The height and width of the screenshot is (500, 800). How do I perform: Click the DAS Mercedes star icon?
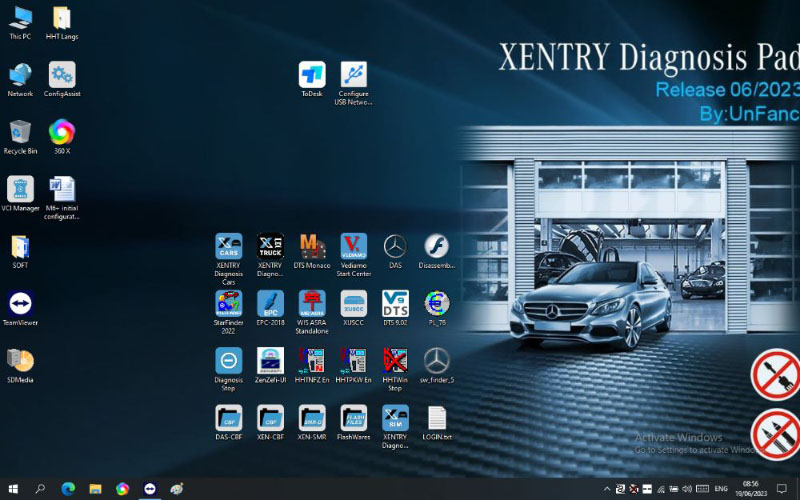(395, 247)
